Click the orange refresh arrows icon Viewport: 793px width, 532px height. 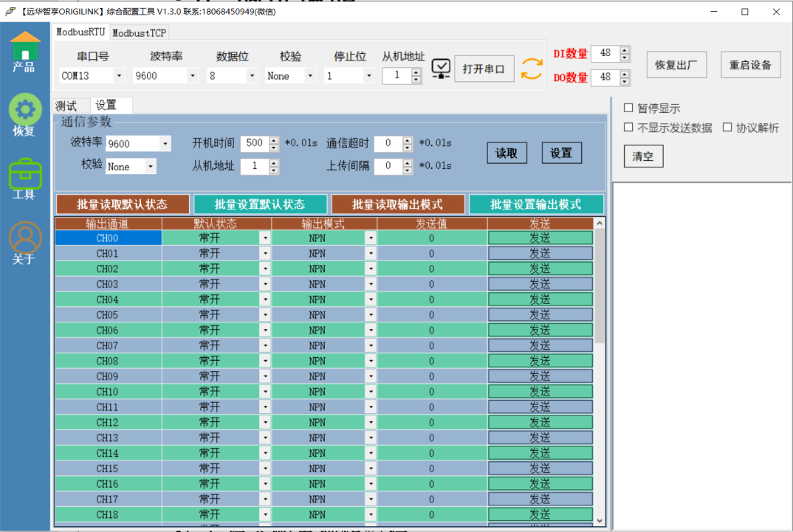click(532, 69)
